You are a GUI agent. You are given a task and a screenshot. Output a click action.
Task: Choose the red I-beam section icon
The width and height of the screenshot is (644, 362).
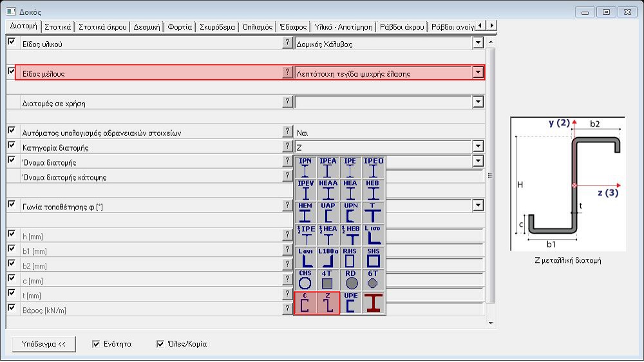[374, 303]
